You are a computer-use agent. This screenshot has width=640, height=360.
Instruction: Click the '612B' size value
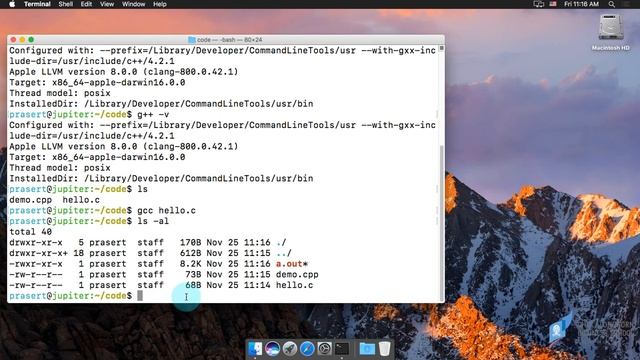tap(191, 253)
